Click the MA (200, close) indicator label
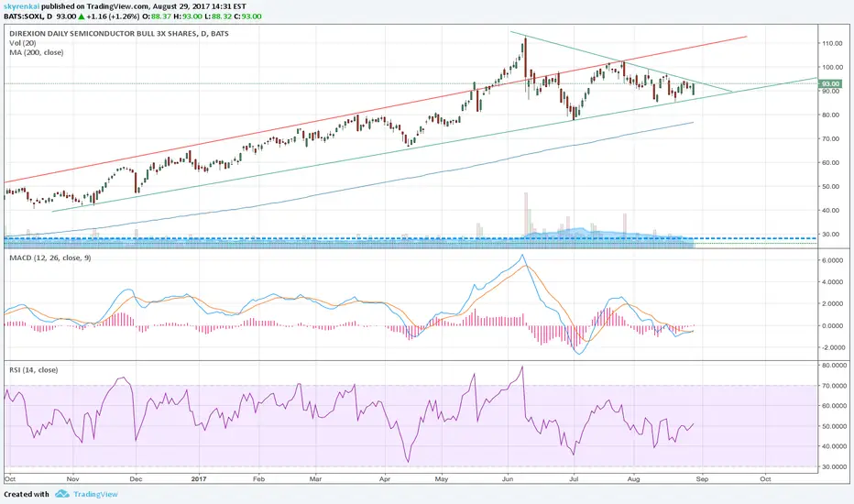Viewport: 854px width, 504px height. point(37,52)
